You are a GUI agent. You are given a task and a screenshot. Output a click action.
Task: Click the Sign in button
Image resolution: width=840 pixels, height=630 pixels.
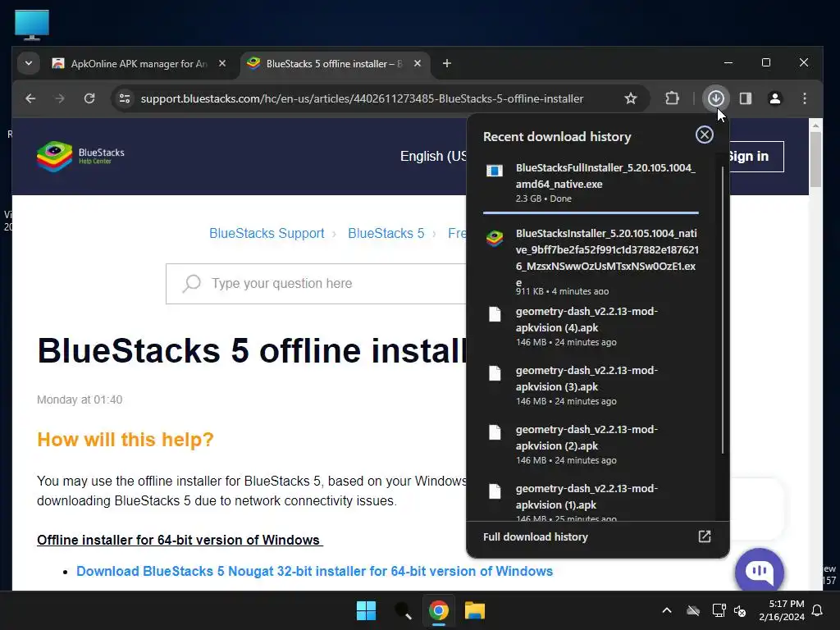pyautogui.click(x=756, y=157)
